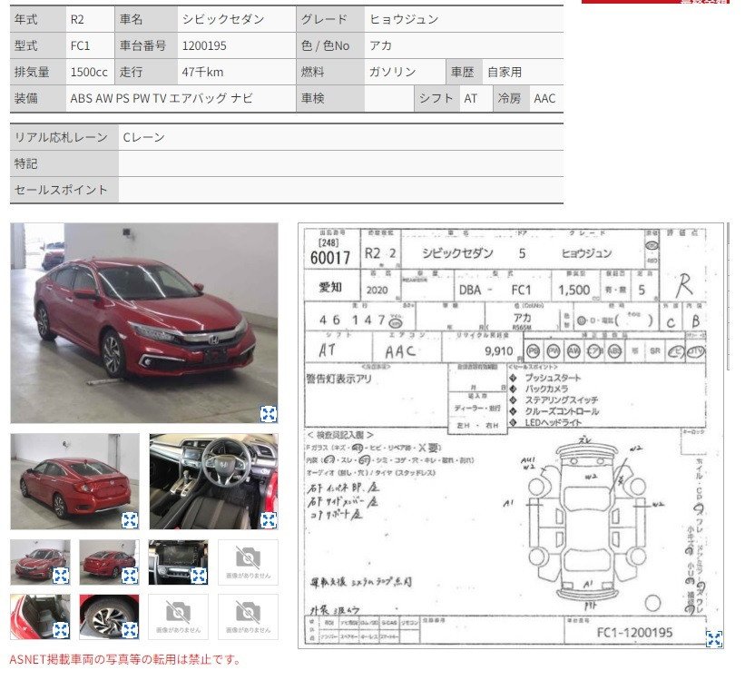Open the navigation display thumbnail
This screenshot has width=745, height=700.
[178, 562]
